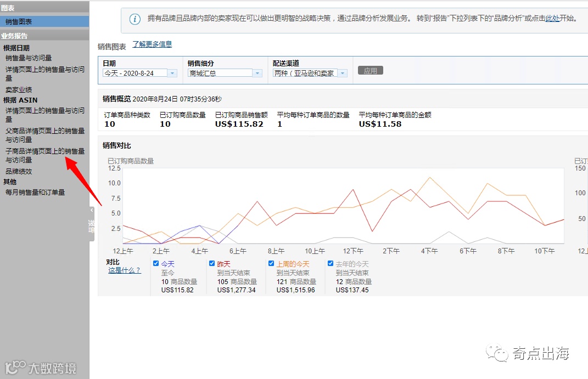Image resolution: width=588 pixels, height=379 pixels.
Task: Open 品牌绩效 report
Action: (19, 172)
